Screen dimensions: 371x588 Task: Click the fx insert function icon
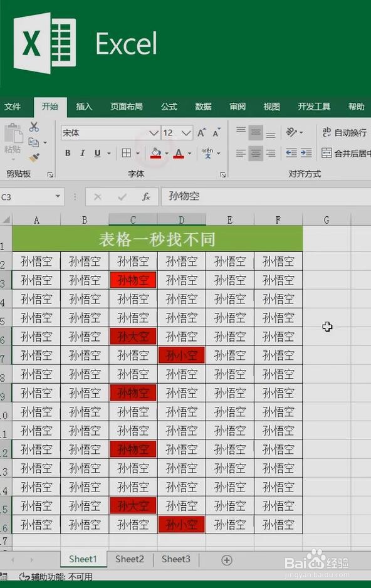tap(146, 196)
